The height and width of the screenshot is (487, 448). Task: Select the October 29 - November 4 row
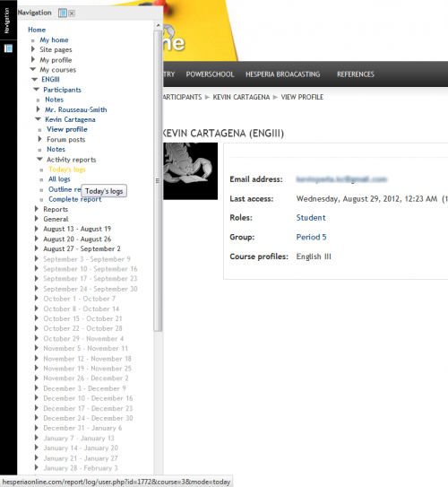click(x=83, y=338)
